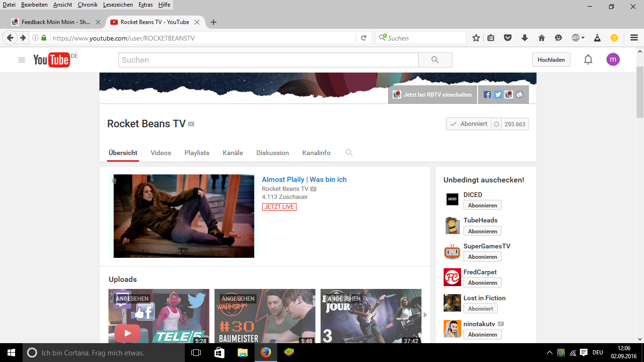Screen dimensions: 644x362
Task: Open the Chronik menu
Action: pyautogui.click(x=88, y=5)
